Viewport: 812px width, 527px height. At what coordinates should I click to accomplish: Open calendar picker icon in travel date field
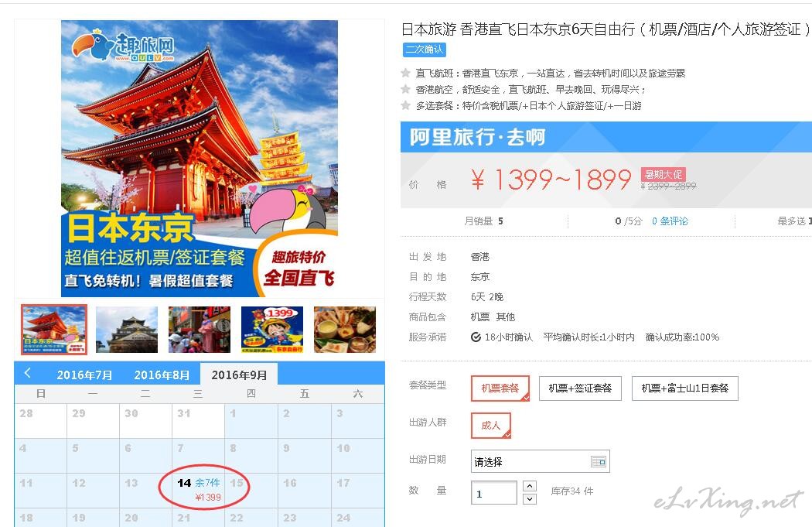point(598,461)
